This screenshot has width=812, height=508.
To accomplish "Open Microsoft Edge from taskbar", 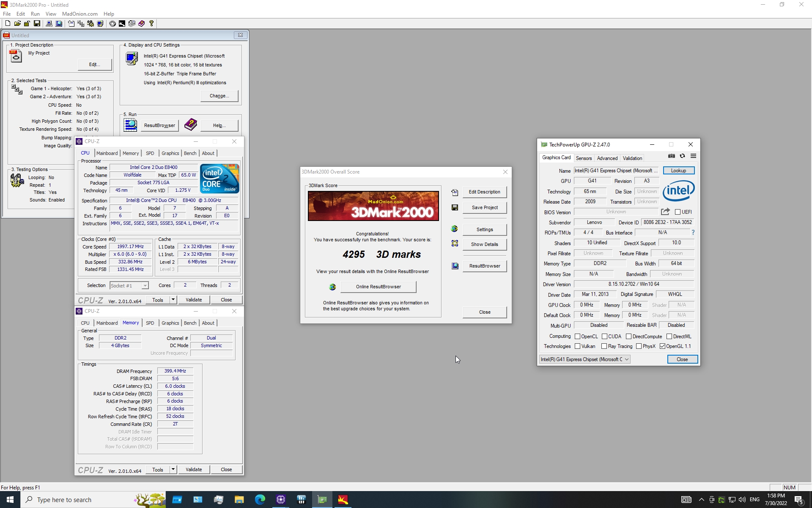I will 260,500.
